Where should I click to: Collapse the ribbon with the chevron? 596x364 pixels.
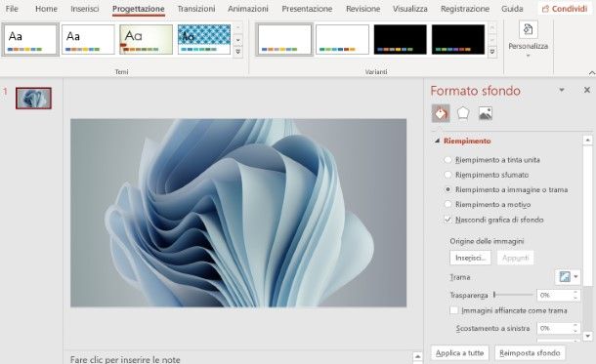pos(591,72)
